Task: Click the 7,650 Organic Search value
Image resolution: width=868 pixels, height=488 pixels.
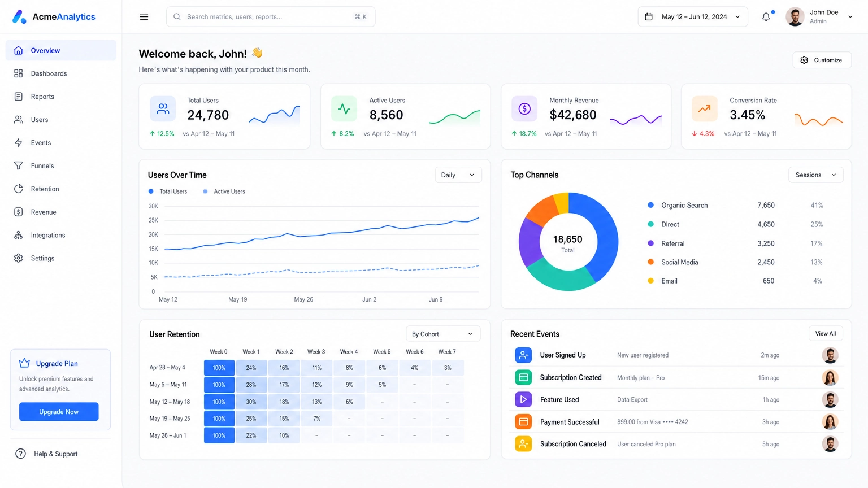Action: pos(766,205)
